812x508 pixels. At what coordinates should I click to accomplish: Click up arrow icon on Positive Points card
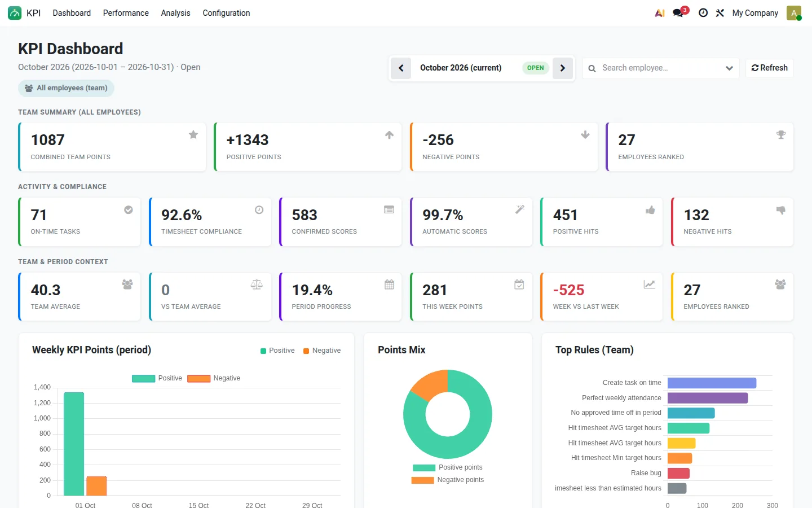[389, 134]
